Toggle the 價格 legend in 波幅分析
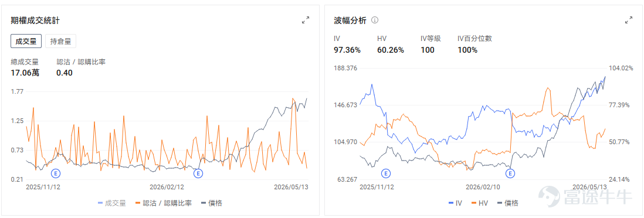This screenshot has width=644, height=218. [507, 203]
